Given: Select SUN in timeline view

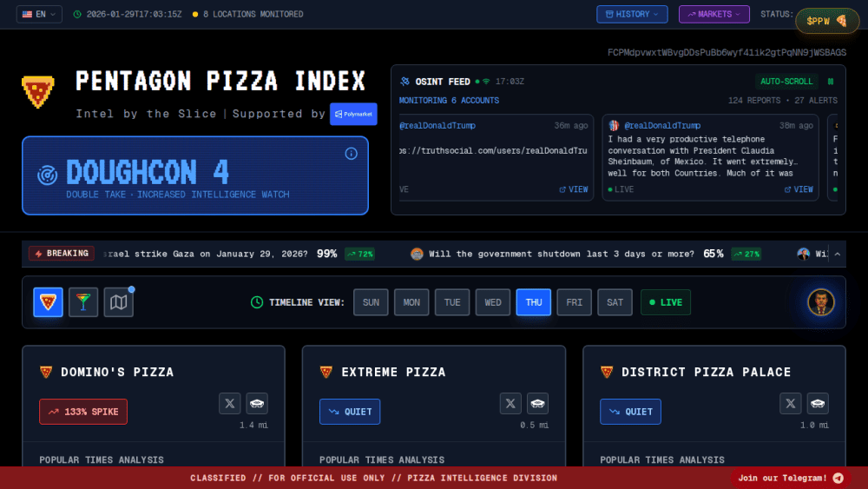Looking at the screenshot, I should [371, 302].
